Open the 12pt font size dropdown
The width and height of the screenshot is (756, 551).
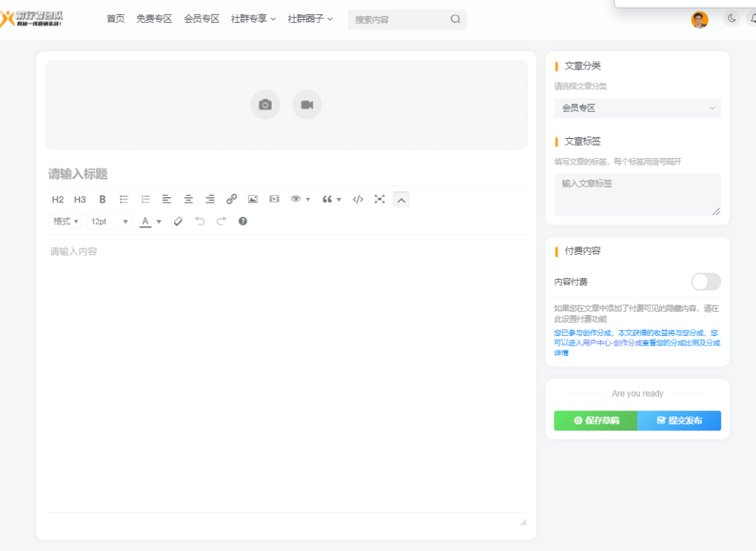(x=109, y=221)
